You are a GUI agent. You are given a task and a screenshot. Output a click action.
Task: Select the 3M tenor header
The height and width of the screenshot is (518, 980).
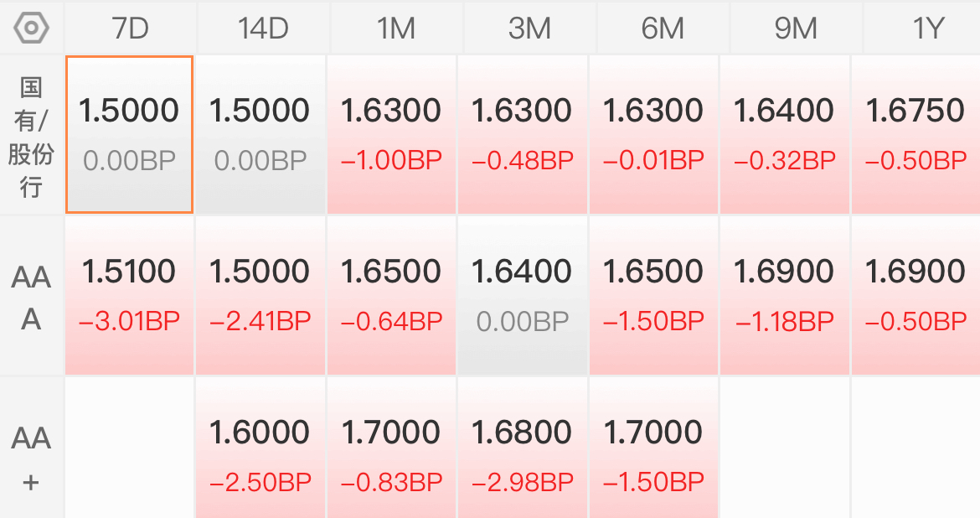tap(529, 28)
